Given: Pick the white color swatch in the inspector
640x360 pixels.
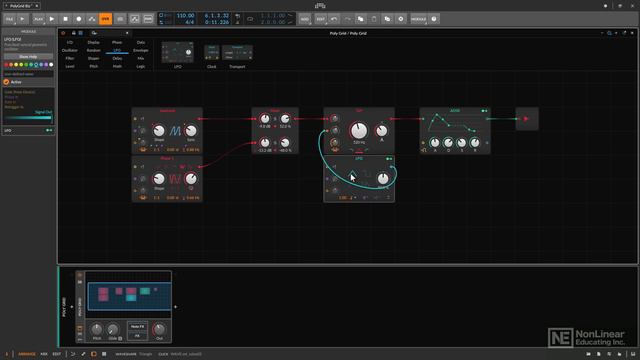Looking at the screenshot, I should tap(51, 64).
